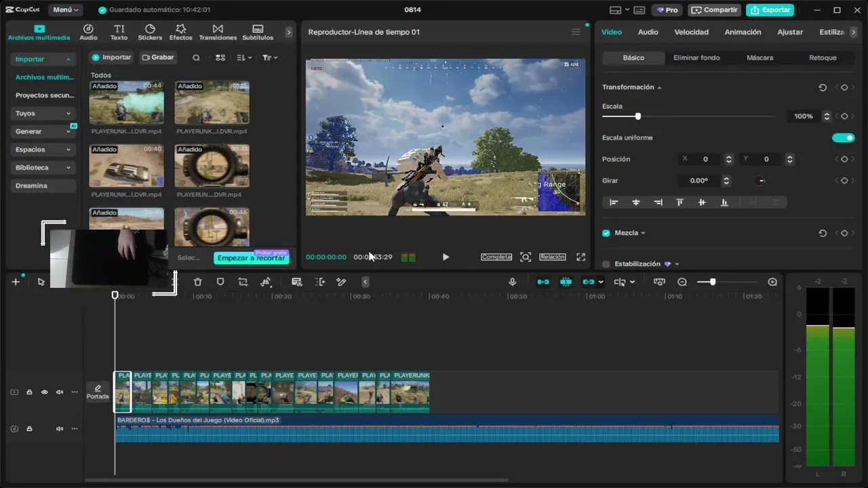This screenshot has width=868, height=488.
Task: Open the Audio media tab
Action: (88, 32)
